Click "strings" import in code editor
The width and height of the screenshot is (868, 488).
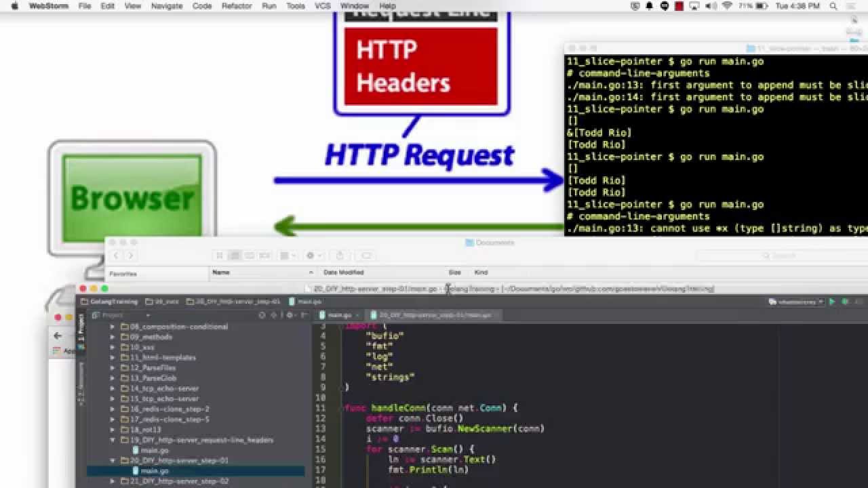pyautogui.click(x=390, y=377)
